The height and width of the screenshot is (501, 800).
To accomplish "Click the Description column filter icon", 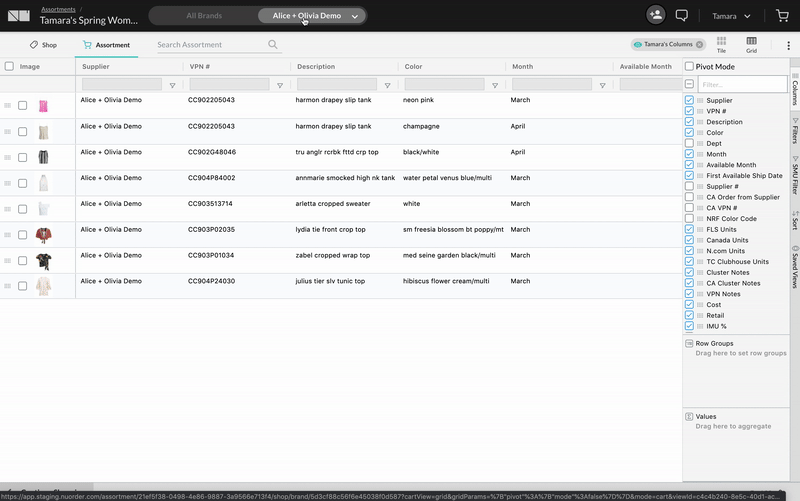I will click(x=388, y=86).
